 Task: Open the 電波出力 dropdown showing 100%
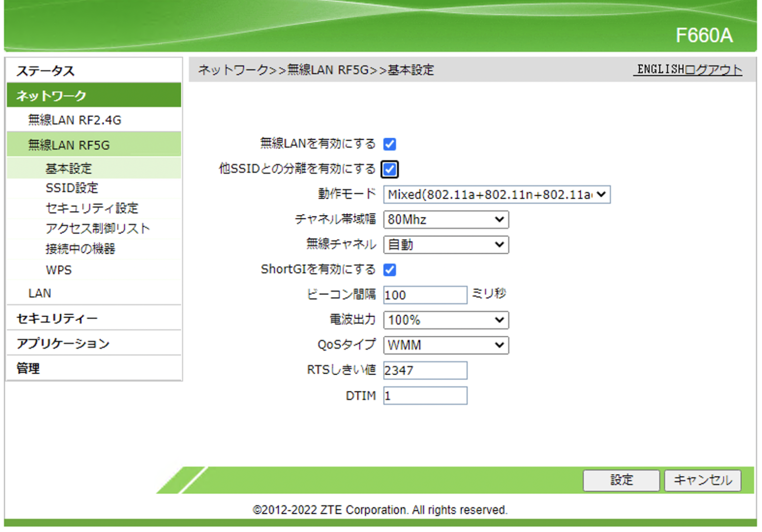(x=446, y=320)
